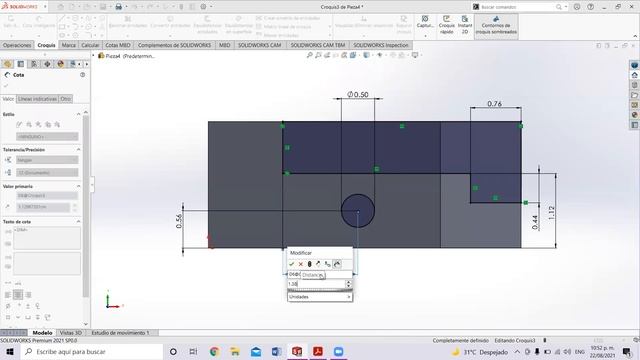Open Complementos de SOLIDWORKS tab
This screenshot has height=360, width=640.
point(174,45)
